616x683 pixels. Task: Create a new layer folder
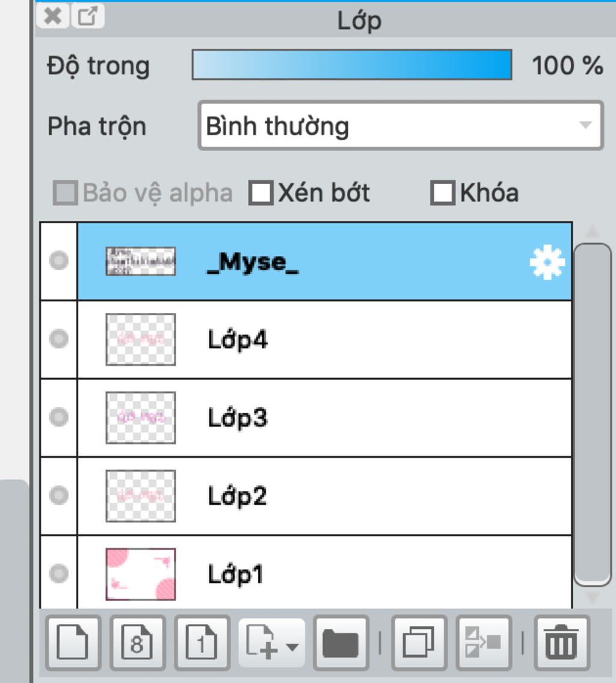pos(341,643)
